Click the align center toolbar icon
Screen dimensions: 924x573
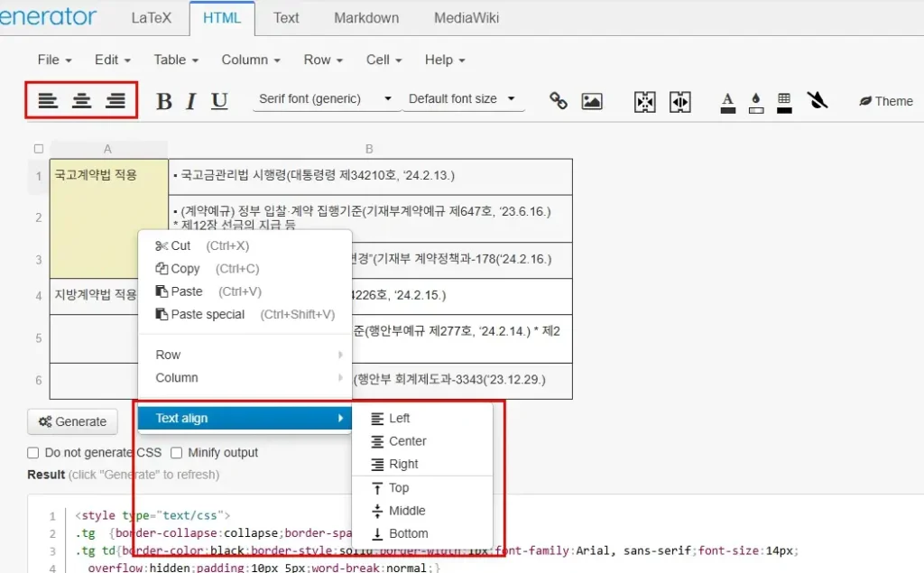[82, 100]
